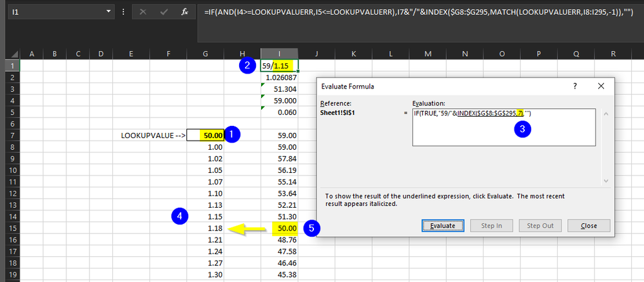This screenshot has height=282, width=644.
Task: Click the Name Box showing I1
Action: click(x=56, y=12)
